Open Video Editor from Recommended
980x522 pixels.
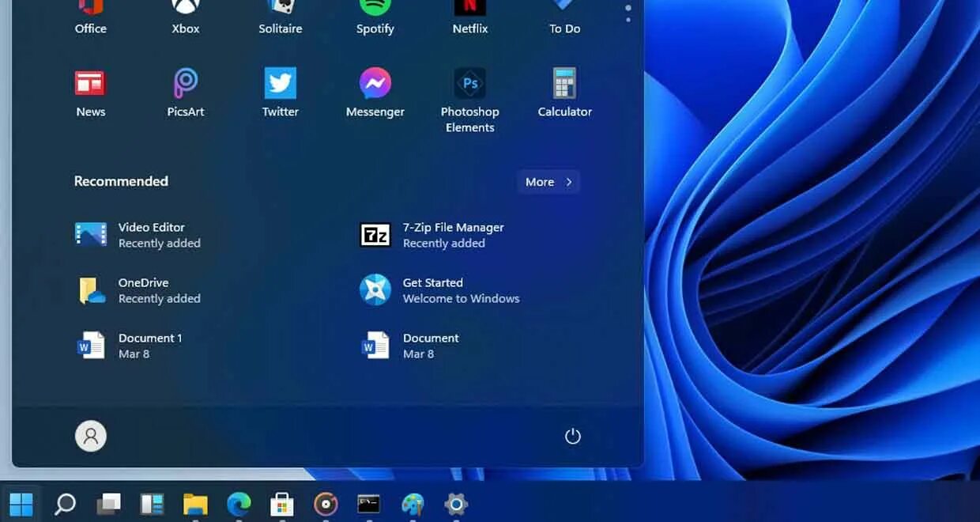[138, 235]
